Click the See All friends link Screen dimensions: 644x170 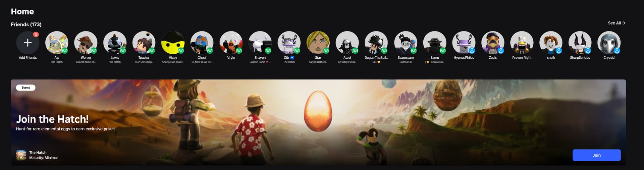pos(616,23)
